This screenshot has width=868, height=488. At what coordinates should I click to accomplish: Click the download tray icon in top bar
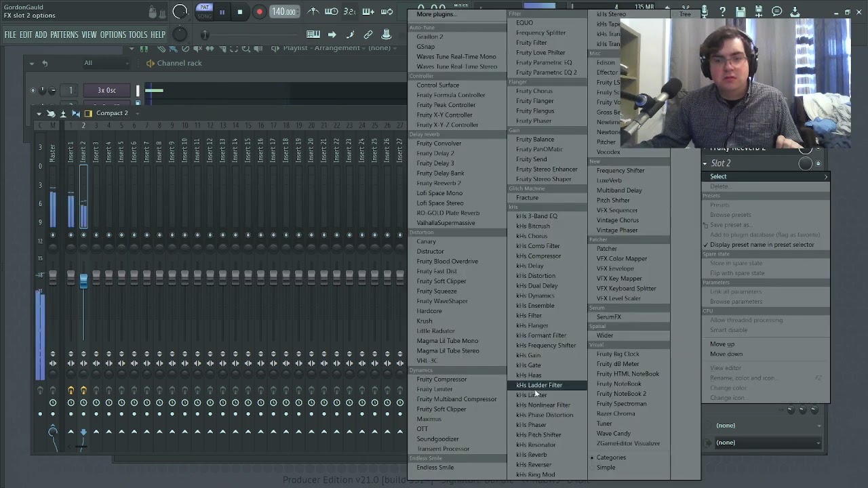(x=795, y=12)
